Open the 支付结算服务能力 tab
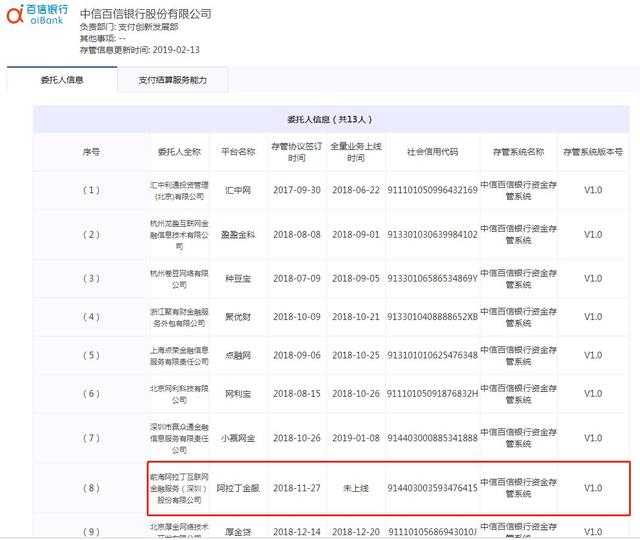640x540 pixels. [173, 80]
